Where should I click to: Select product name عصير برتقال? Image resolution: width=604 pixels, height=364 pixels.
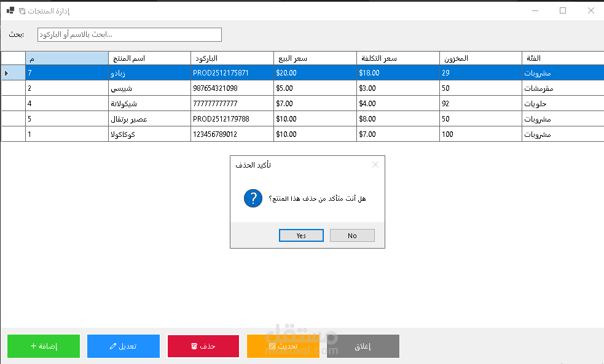point(129,119)
